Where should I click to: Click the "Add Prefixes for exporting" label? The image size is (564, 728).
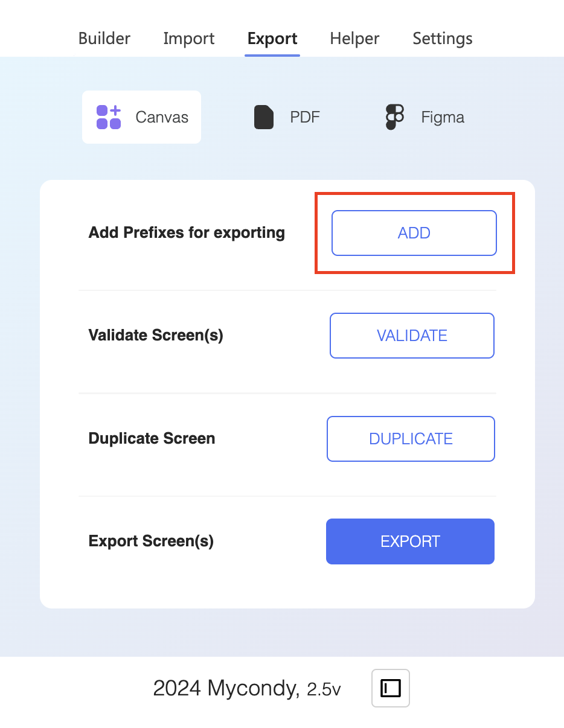pos(187,233)
